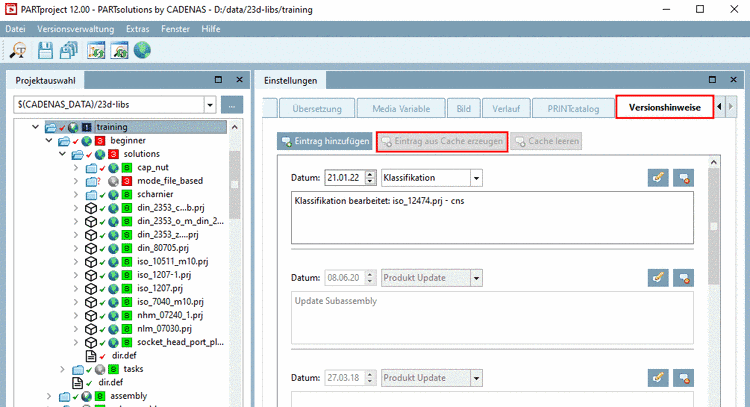Click the globe icon in beginner row
Viewport: 750px width, 407px height.
pos(87,141)
